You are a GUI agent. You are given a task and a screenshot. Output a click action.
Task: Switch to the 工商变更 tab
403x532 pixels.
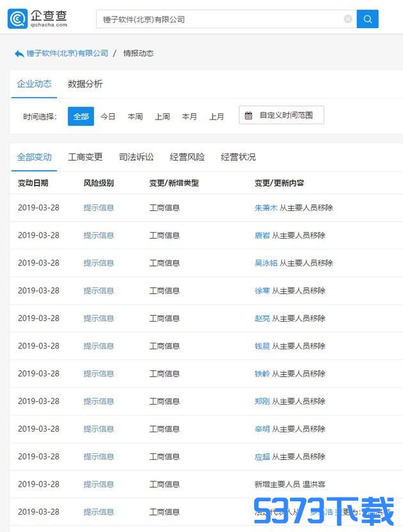(85, 157)
